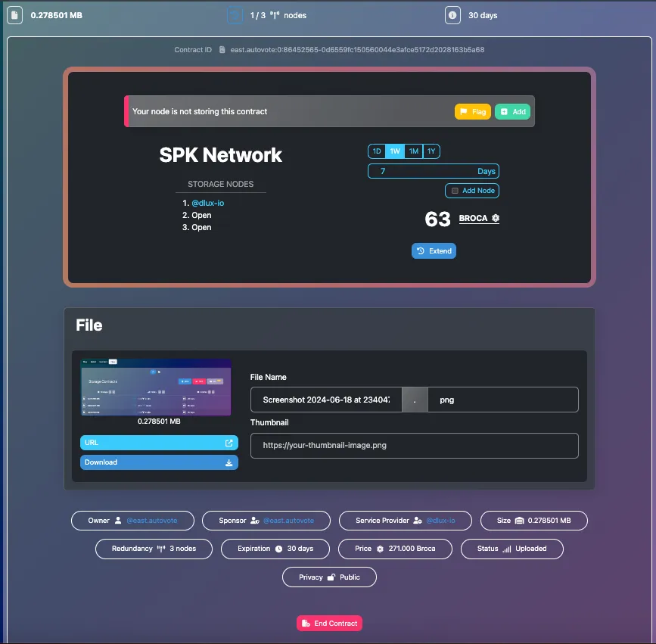656x644 pixels.
Task: Open Service Provider @dlux-io link
Action: pyautogui.click(x=440, y=521)
